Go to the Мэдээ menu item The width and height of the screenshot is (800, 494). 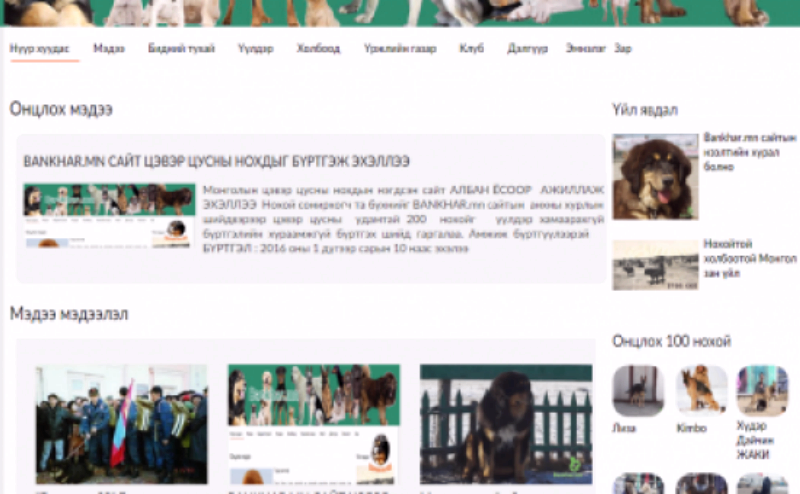click(x=109, y=48)
